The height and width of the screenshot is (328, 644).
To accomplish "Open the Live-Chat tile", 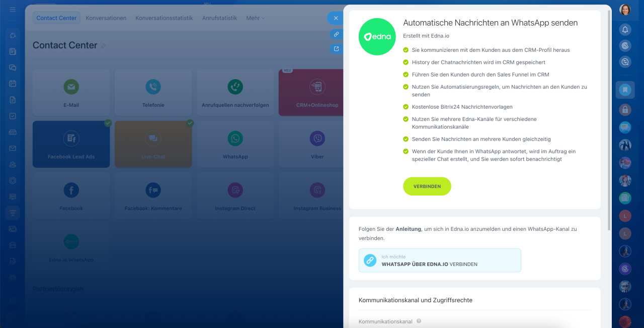I will [x=153, y=144].
